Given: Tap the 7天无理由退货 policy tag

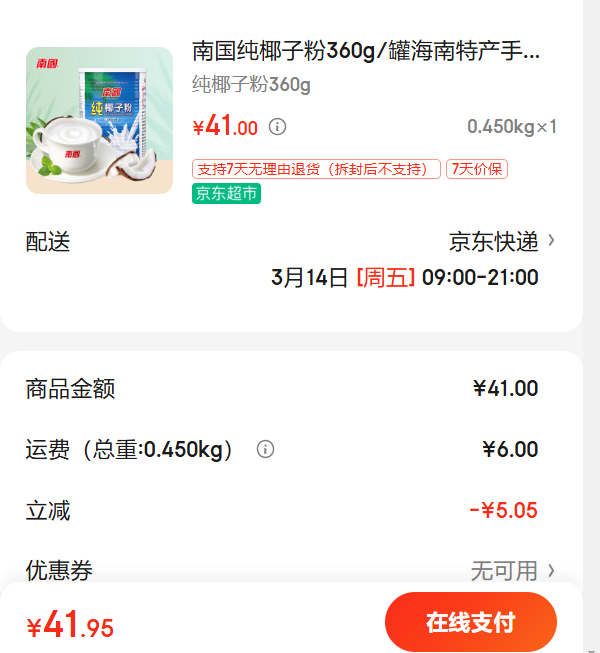Looking at the screenshot, I should click(316, 169).
